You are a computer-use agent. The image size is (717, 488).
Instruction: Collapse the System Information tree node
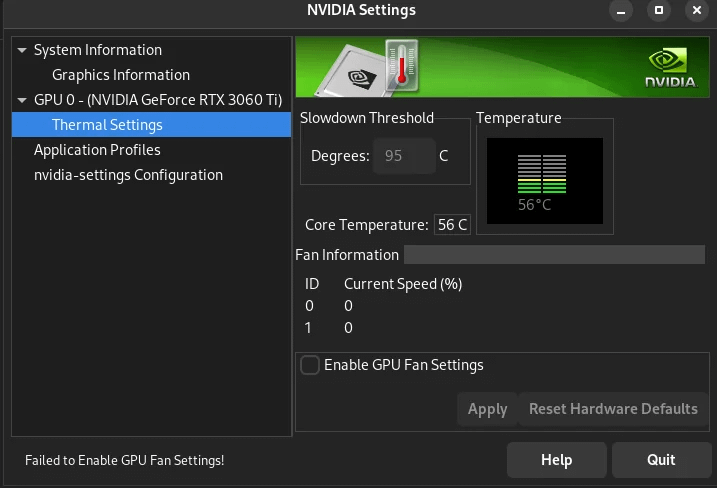pos(22,50)
